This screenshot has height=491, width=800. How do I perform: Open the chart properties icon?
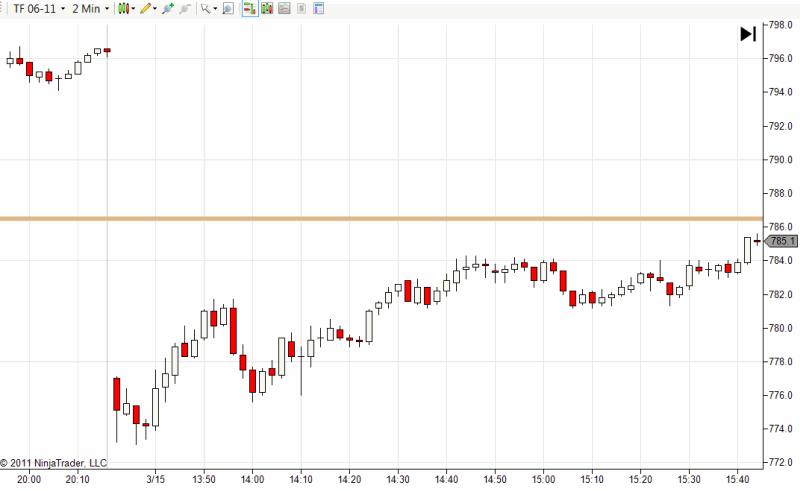pos(319,9)
